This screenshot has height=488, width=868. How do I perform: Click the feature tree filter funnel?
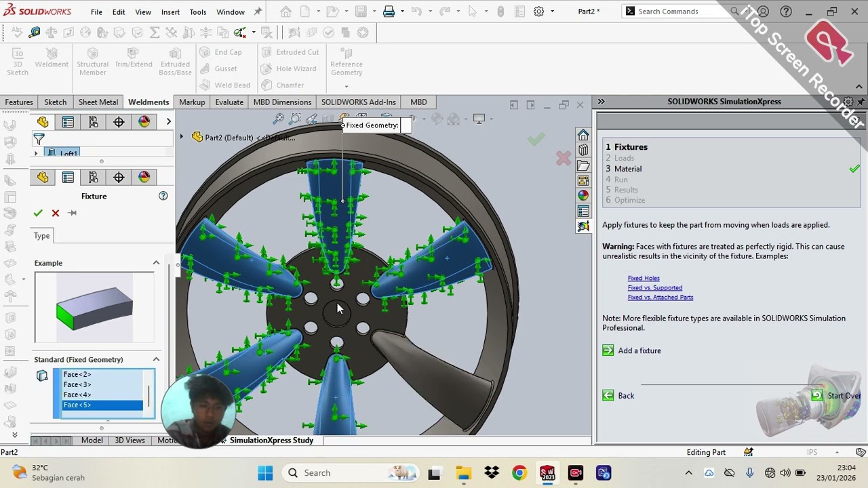point(39,139)
